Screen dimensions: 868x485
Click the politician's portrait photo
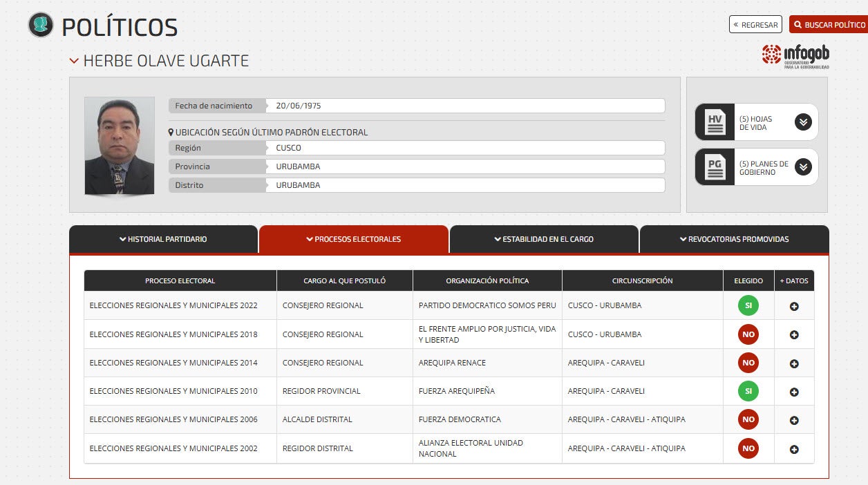click(x=120, y=146)
